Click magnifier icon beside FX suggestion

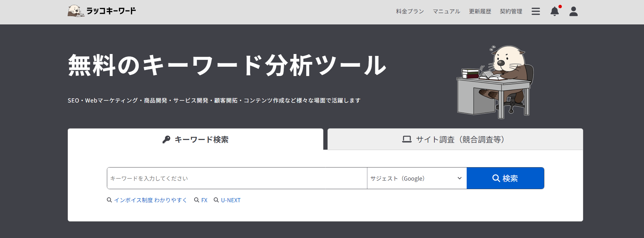(197, 200)
